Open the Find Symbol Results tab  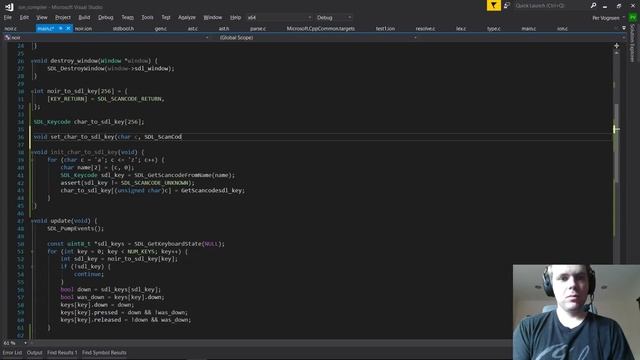[104, 353]
